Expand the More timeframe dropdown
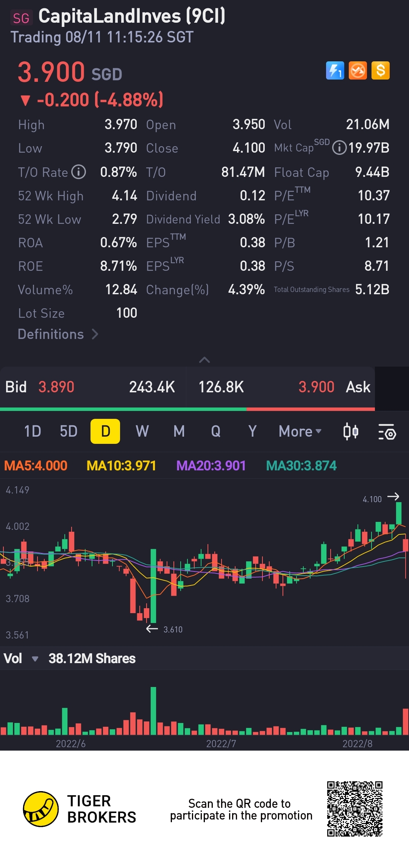 pyautogui.click(x=300, y=431)
